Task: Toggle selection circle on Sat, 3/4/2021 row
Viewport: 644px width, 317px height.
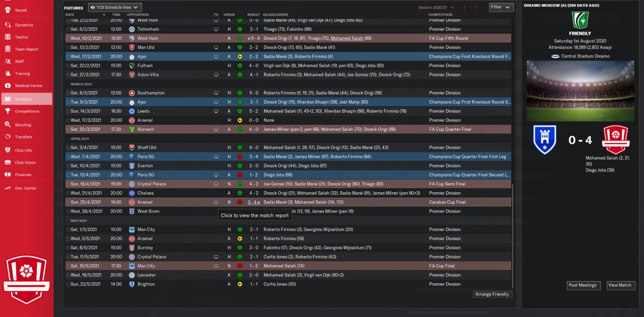Action: point(68,147)
